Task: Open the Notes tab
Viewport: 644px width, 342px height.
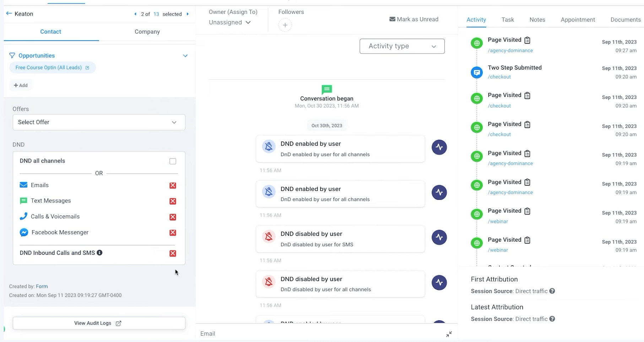Action: click(537, 20)
